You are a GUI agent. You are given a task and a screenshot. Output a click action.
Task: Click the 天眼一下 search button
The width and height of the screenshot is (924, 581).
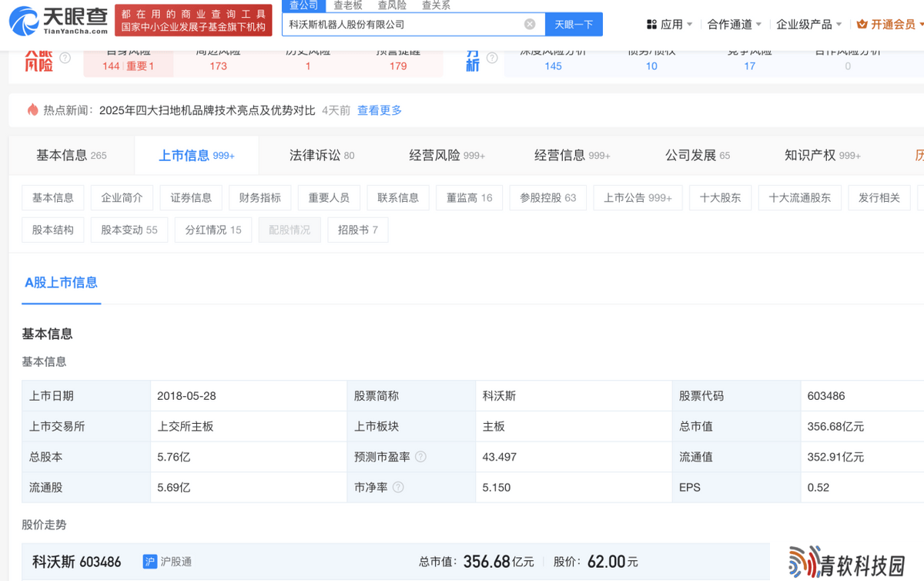pyautogui.click(x=574, y=24)
